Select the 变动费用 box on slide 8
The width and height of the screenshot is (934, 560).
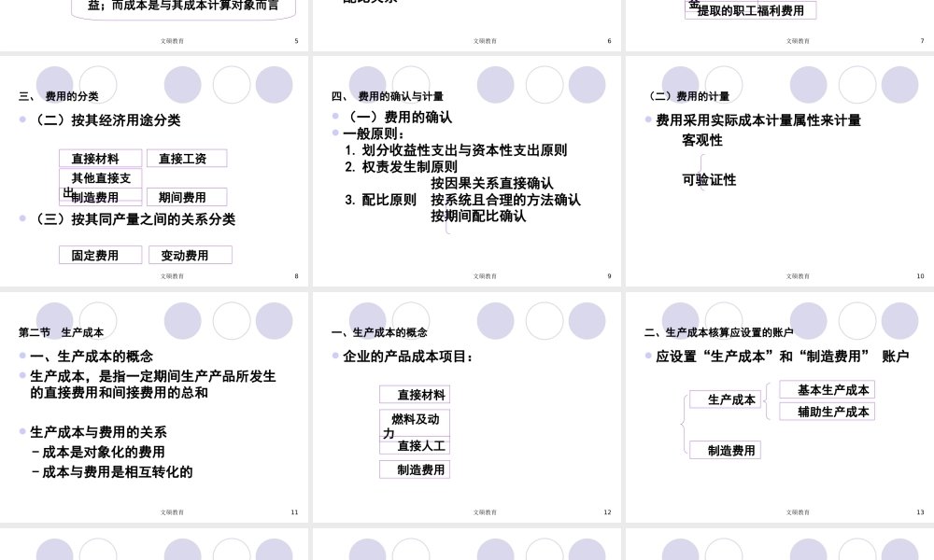(191, 255)
